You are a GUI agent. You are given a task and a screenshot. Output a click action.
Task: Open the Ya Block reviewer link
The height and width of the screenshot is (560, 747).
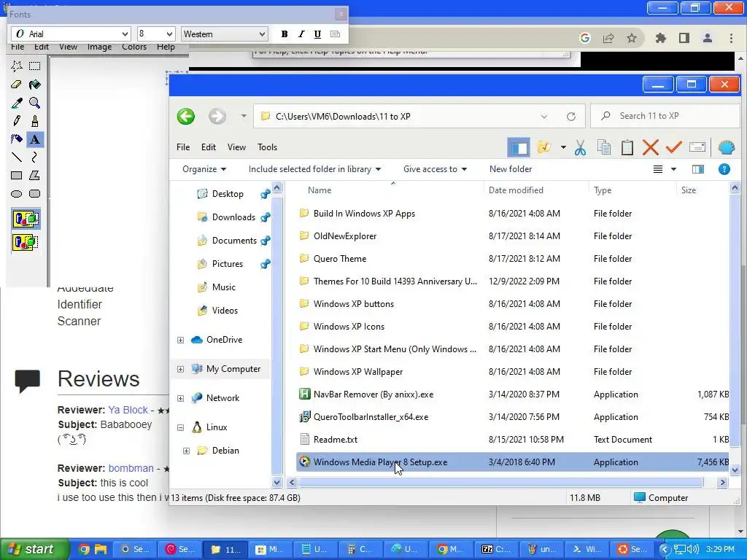(x=128, y=410)
